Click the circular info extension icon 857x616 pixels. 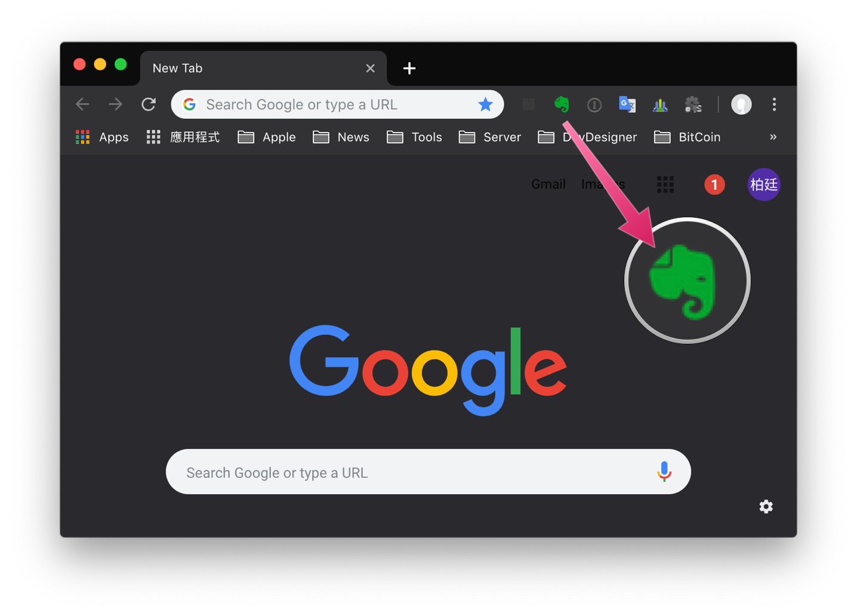pos(594,104)
